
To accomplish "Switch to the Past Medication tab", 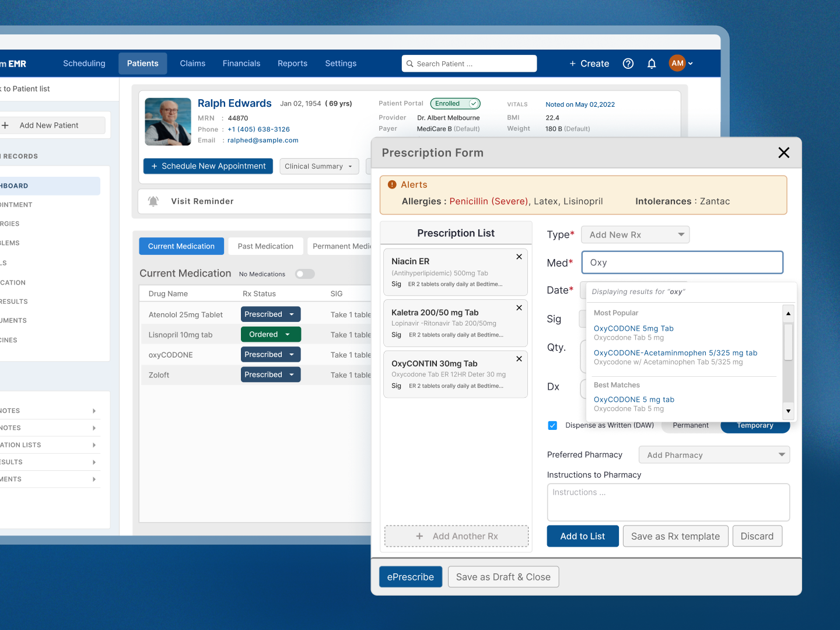I will (x=265, y=246).
